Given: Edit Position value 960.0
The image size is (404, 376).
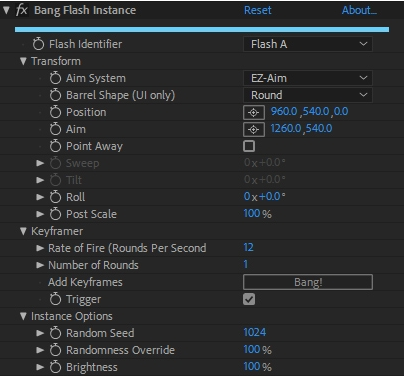Looking at the screenshot, I should tap(284, 111).
